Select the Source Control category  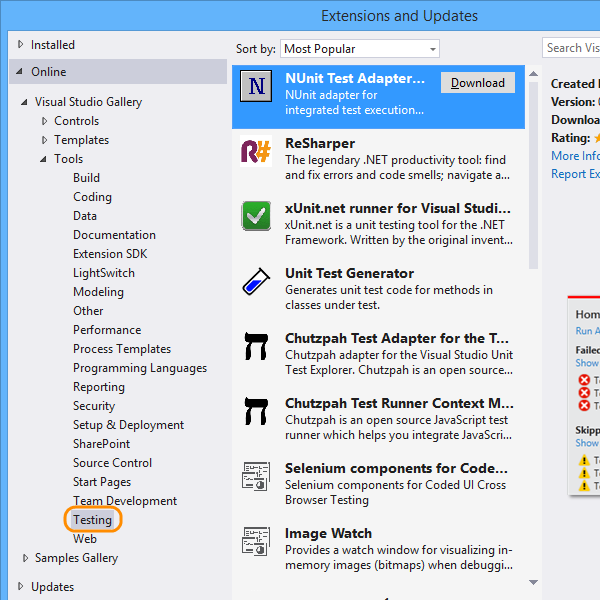coord(112,463)
